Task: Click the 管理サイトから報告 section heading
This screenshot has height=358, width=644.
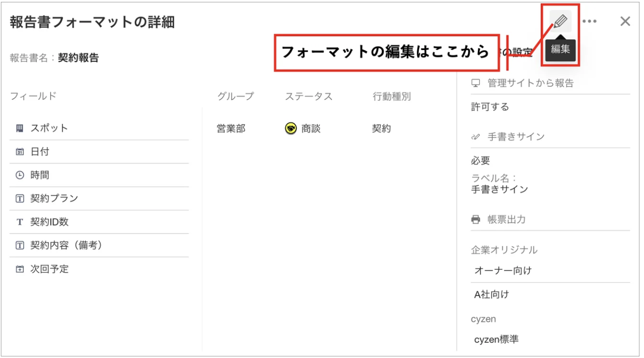Action: click(x=530, y=83)
